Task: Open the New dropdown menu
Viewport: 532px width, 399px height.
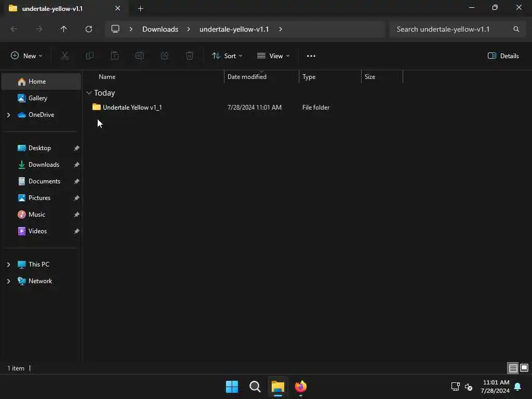Action: pyautogui.click(x=27, y=56)
